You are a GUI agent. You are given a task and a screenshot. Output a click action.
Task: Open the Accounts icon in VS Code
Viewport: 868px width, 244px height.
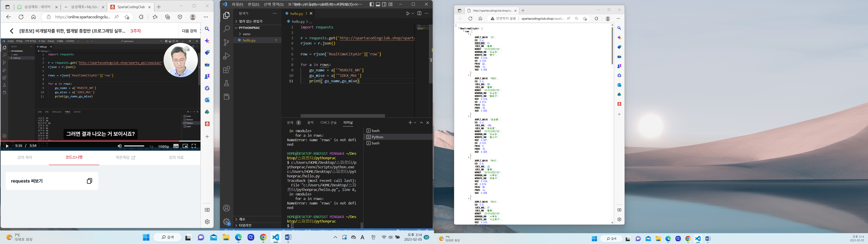[x=226, y=208]
